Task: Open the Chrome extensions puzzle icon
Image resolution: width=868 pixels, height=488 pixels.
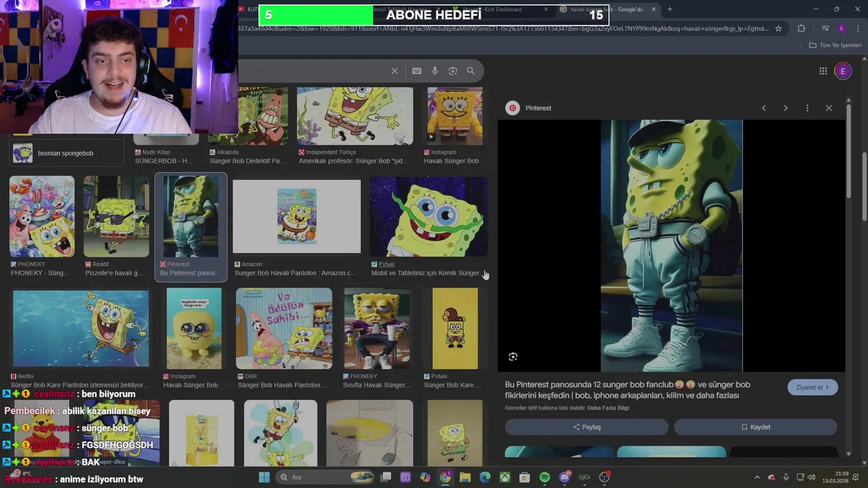Action: click(802, 28)
